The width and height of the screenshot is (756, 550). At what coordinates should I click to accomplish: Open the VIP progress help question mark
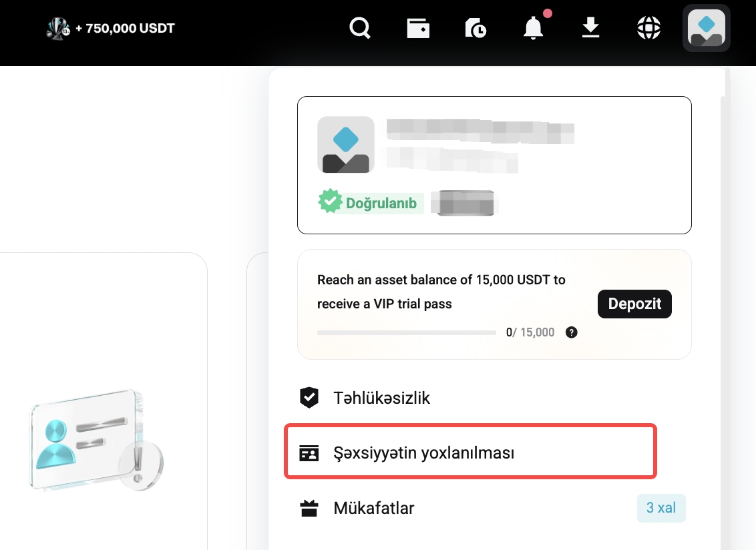click(x=571, y=332)
